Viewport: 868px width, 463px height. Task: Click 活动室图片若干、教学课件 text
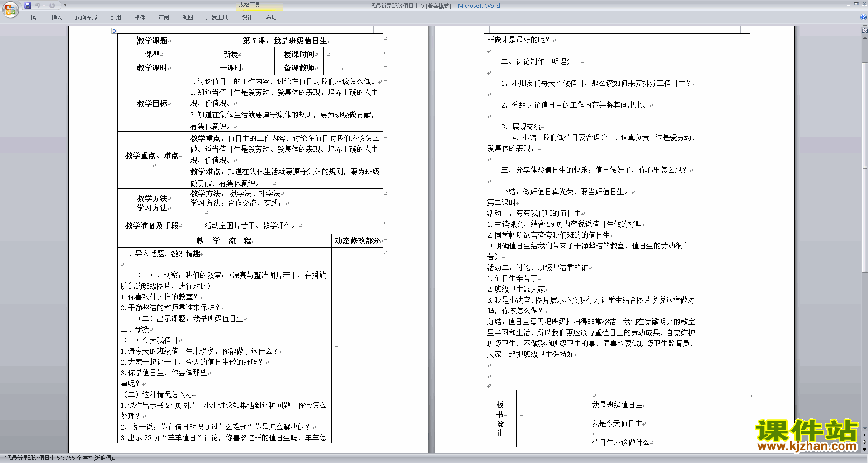pos(250,225)
